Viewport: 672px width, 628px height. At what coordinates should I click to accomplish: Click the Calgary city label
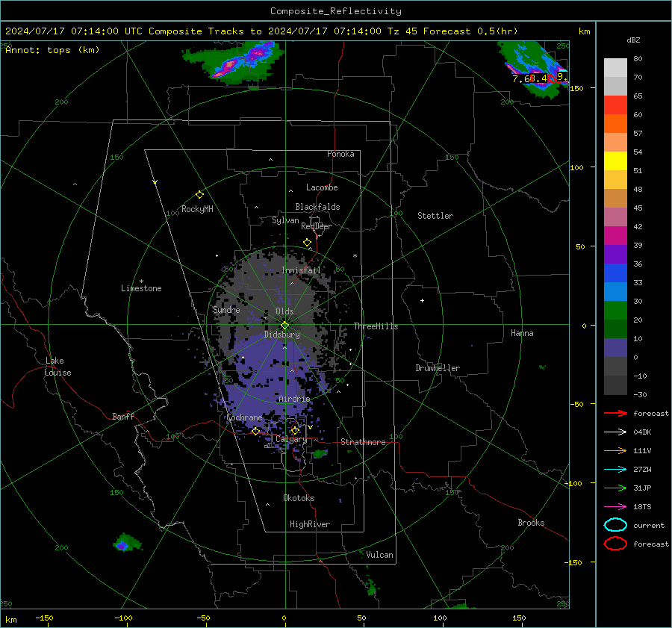coord(291,439)
